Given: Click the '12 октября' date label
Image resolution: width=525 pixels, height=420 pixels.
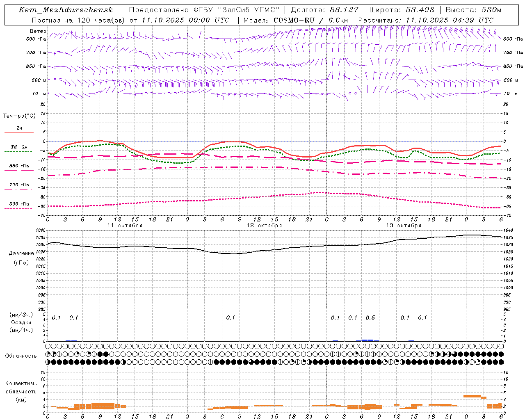Looking at the screenshot, I should point(264,226).
